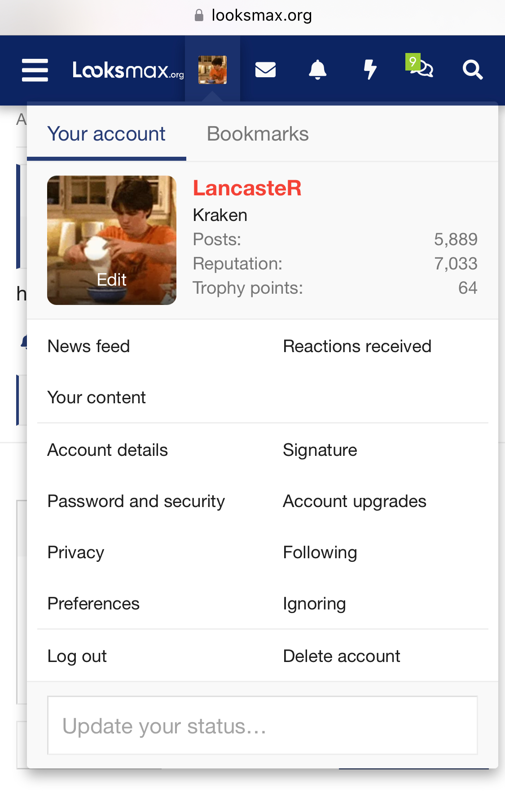505x812 pixels.
Task: Click the small avatar in navbar
Action: (x=212, y=70)
